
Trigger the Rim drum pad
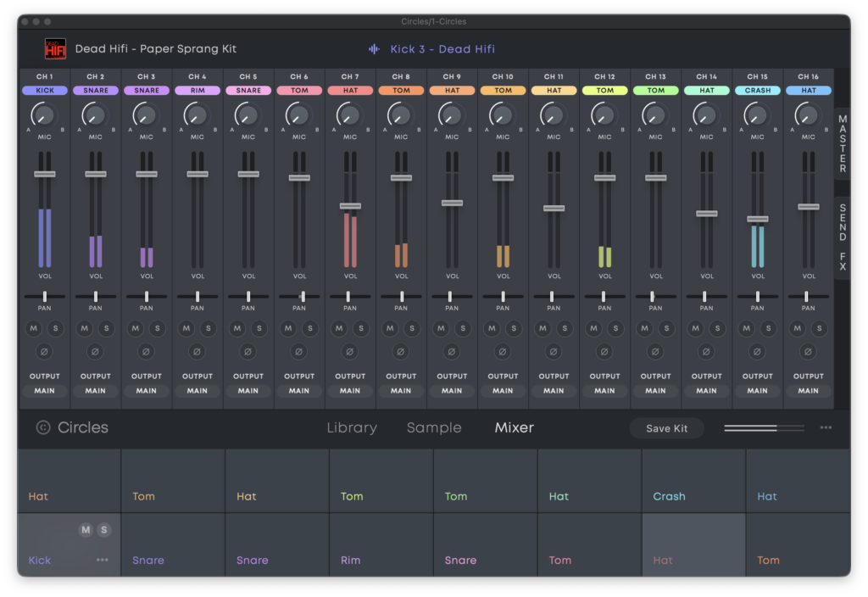click(381, 544)
